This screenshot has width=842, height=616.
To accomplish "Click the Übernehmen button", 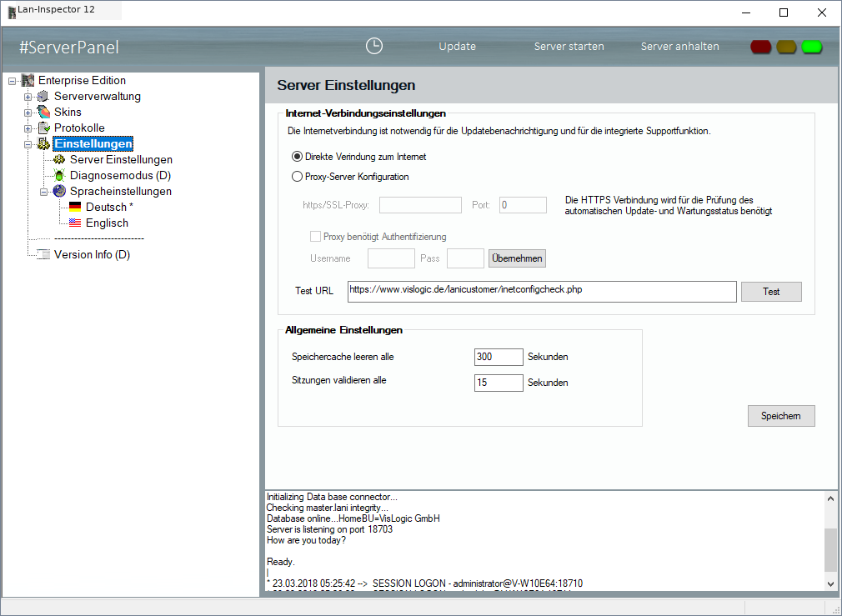I will pos(517,258).
